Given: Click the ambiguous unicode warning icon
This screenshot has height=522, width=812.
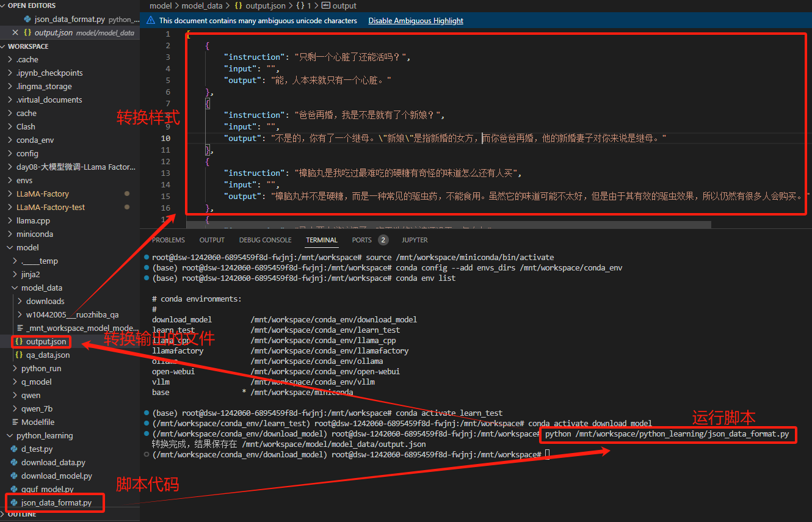Looking at the screenshot, I should (151, 20).
